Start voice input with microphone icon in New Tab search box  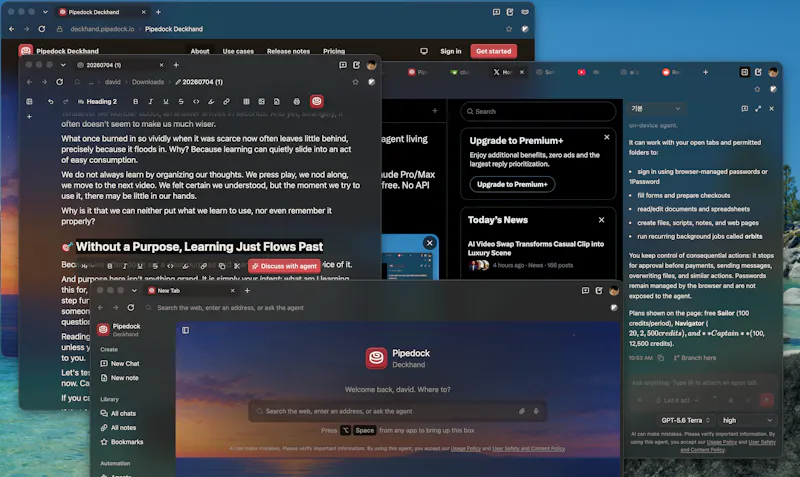pos(536,411)
